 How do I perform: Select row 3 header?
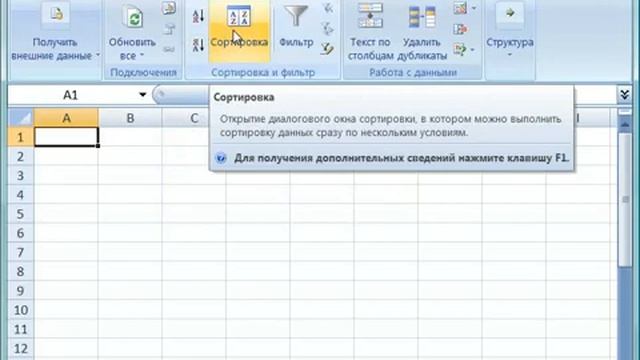click(20, 176)
